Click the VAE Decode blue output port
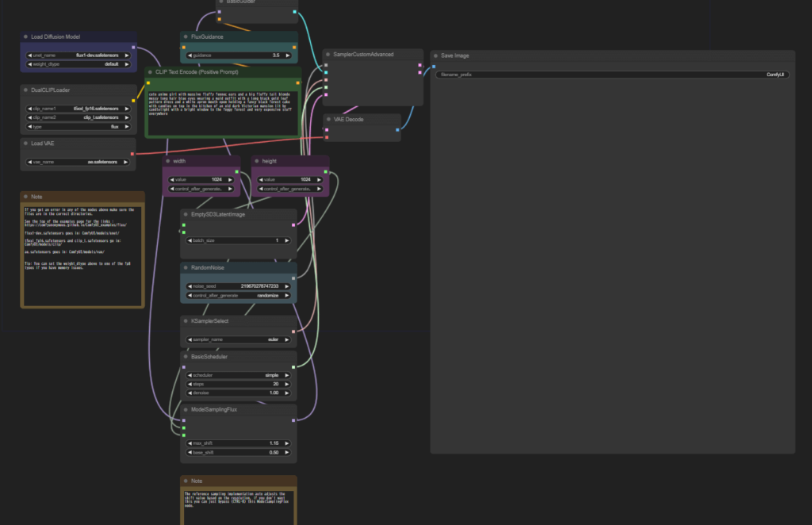 click(398, 130)
